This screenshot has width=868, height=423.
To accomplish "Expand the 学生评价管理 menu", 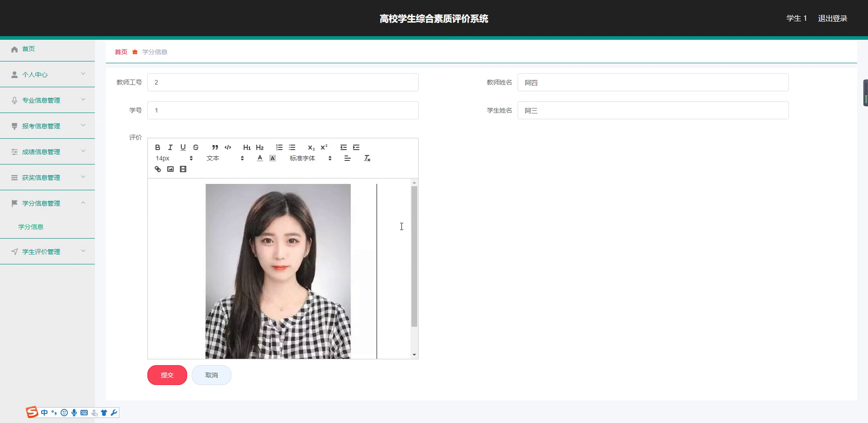I will point(47,252).
